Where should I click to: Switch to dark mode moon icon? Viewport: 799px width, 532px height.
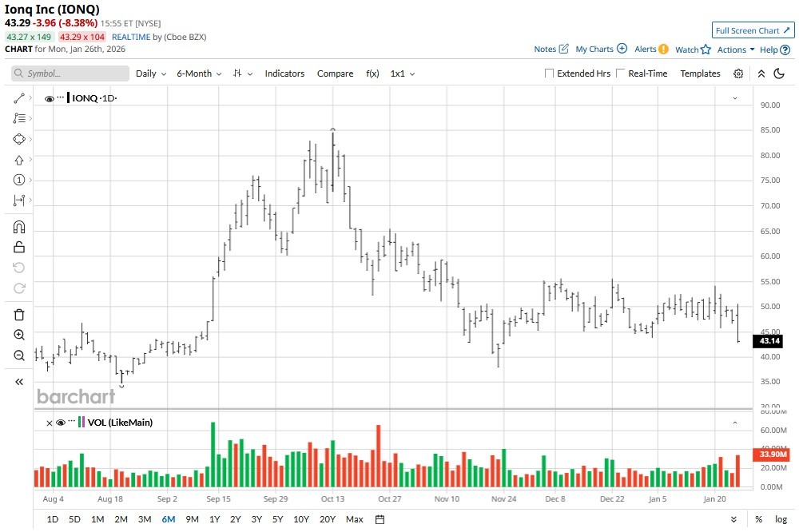pyautogui.click(x=779, y=73)
